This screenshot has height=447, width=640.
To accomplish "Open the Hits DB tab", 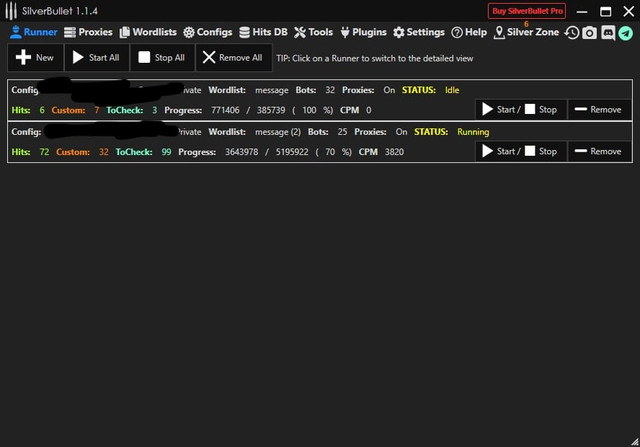I will (263, 32).
